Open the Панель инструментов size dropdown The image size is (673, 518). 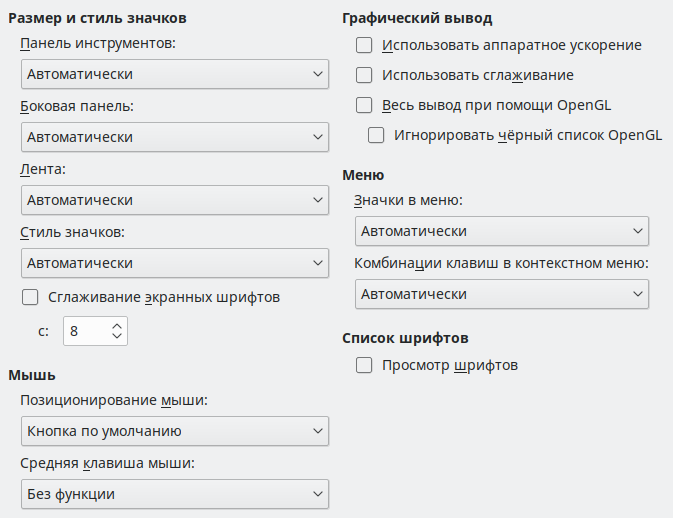tap(174, 74)
